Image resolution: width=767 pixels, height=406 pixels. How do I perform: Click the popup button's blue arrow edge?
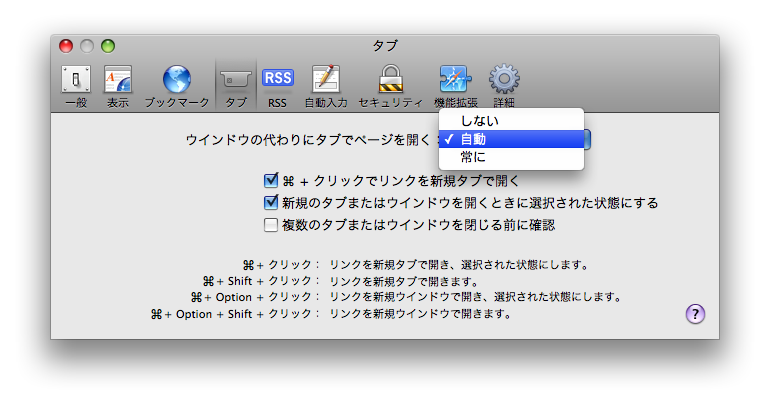click(x=588, y=139)
